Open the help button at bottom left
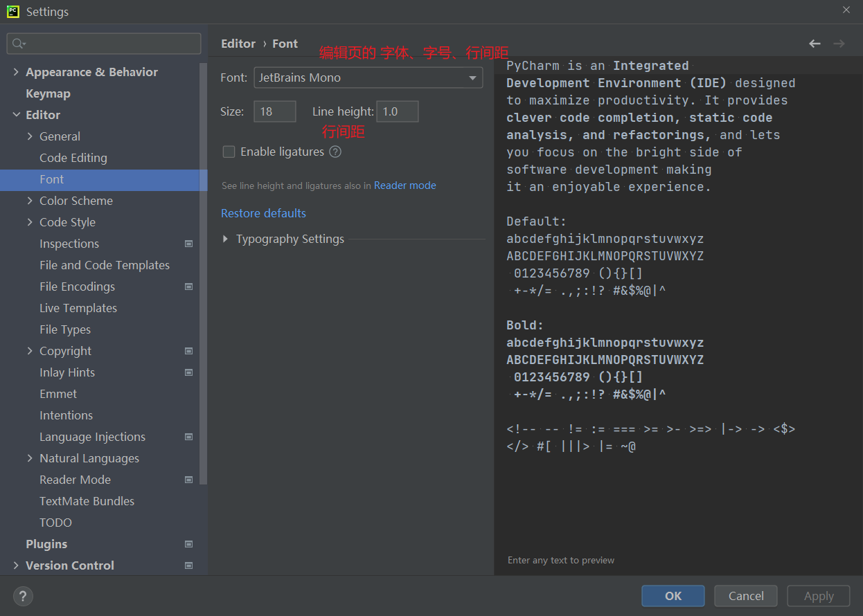This screenshot has height=616, width=863. pyautogui.click(x=23, y=596)
